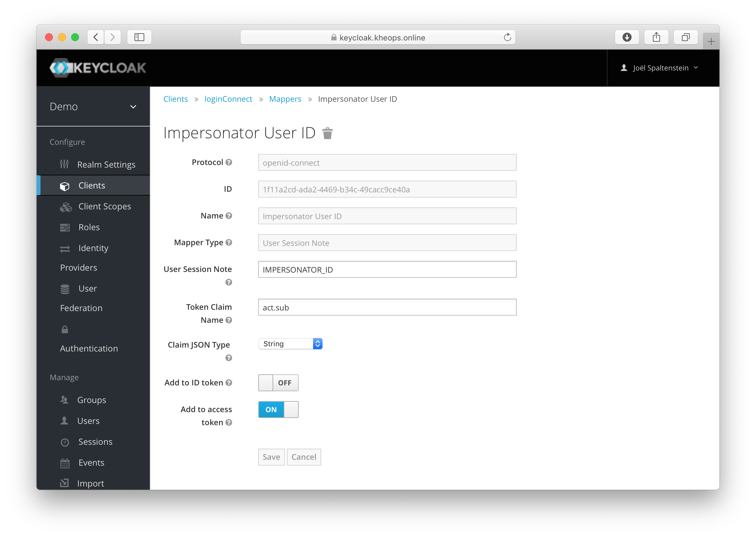Toggle the Add to access token switch ON
This screenshot has height=538, width=756.
(x=277, y=409)
